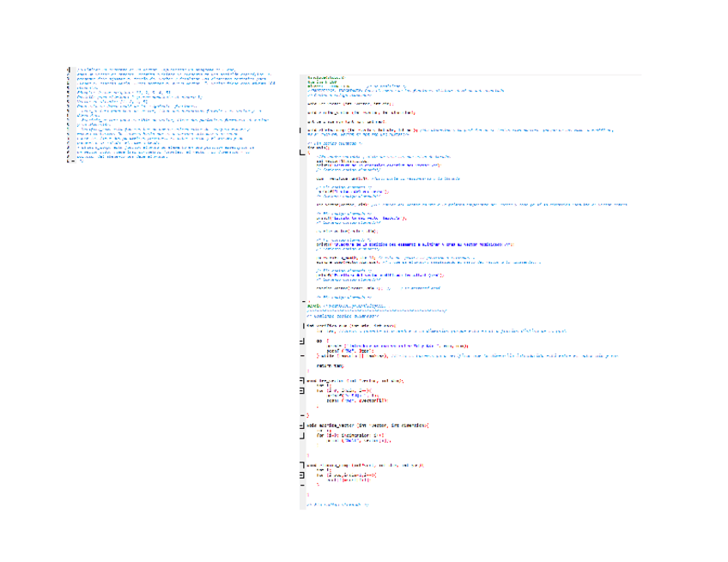Click the line-number gutter of the left pane

pyautogui.click(x=69, y=112)
